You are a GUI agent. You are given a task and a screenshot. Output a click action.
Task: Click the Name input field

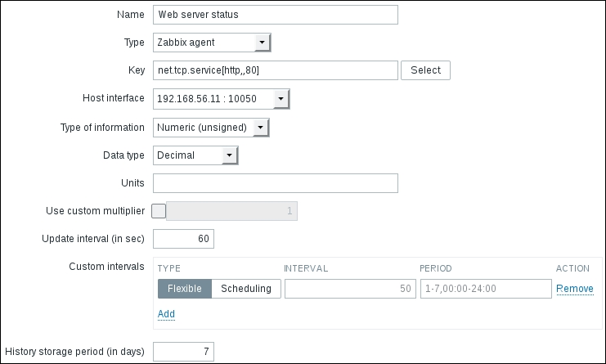(x=275, y=15)
